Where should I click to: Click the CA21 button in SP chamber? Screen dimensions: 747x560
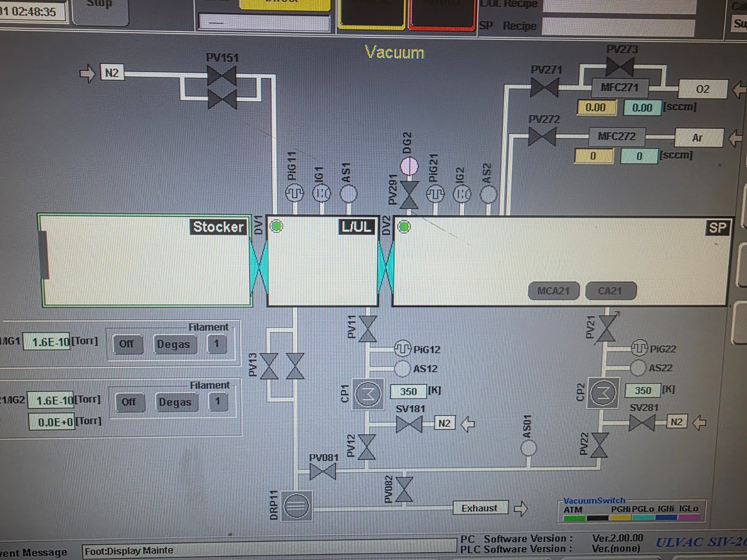611,291
